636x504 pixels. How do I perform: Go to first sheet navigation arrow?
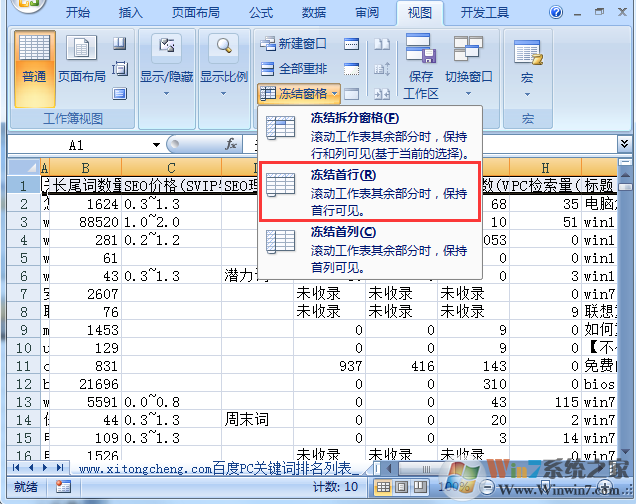point(16,468)
